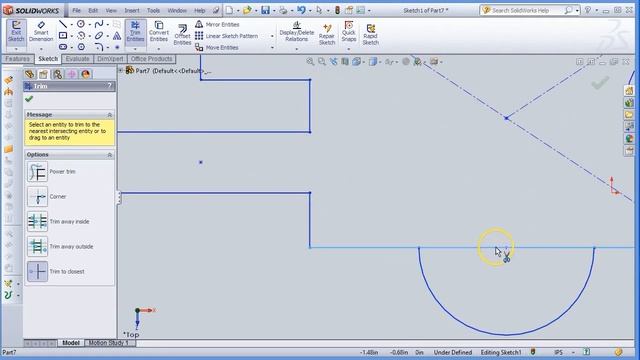Open the DisplayManager tab icon
The width and height of the screenshot is (640, 360).
click(85, 74)
